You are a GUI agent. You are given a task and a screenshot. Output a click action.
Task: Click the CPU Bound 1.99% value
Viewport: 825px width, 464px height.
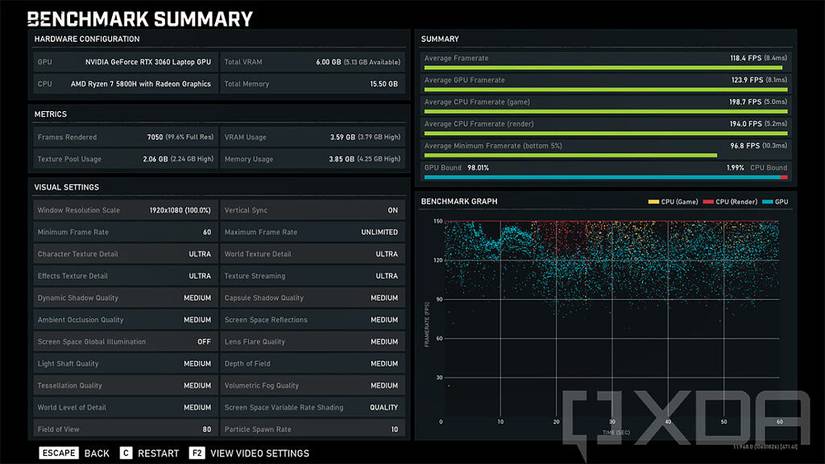735,168
